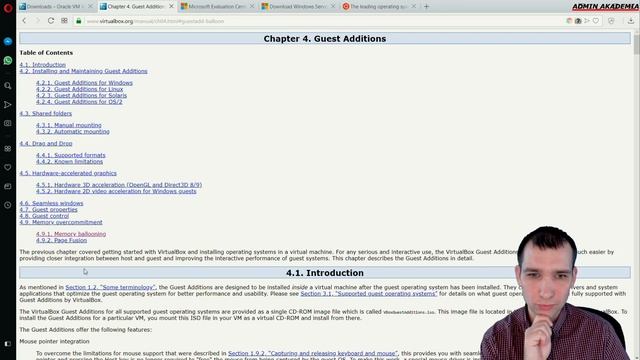The height and width of the screenshot is (360, 640).
Task: Go to 4.6. Seamless windows section
Action: [x=51, y=203]
